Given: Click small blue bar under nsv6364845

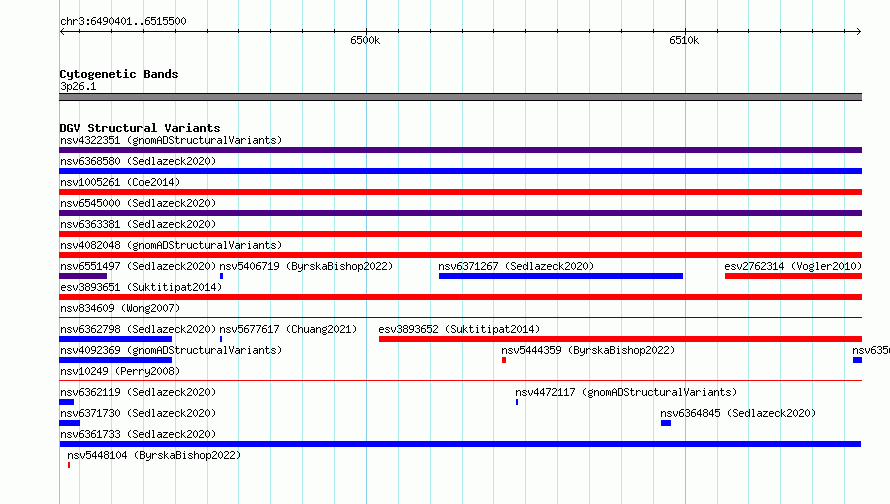Looking at the screenshot, I should (x=666, y=423).
